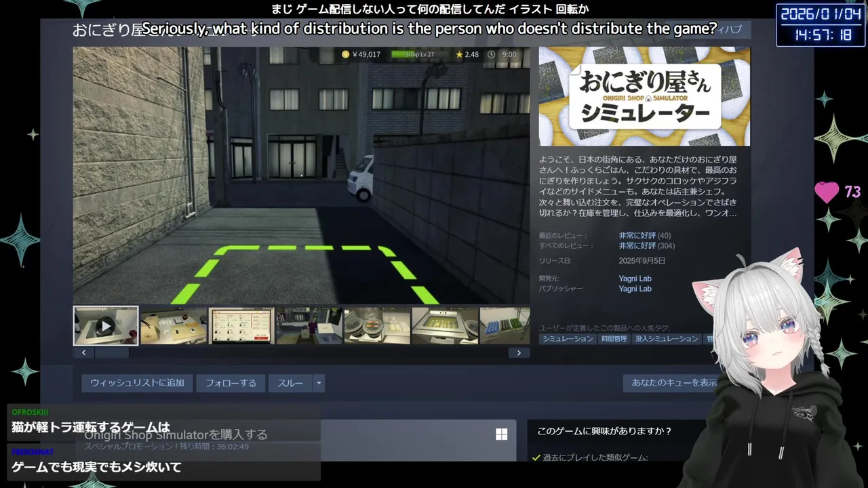The width and height of the screenshot is (868, 488).
Task: Click the ようこそ game description paragraph
Action: 637,186
